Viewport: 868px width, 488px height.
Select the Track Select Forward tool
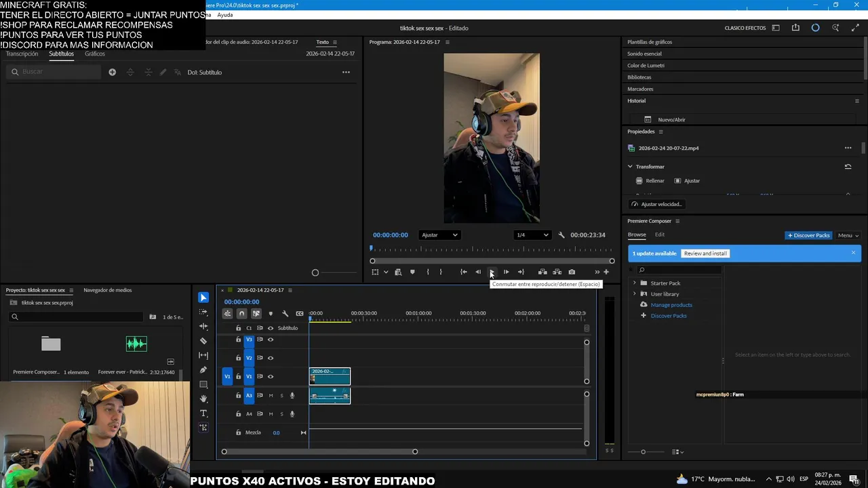203,312
